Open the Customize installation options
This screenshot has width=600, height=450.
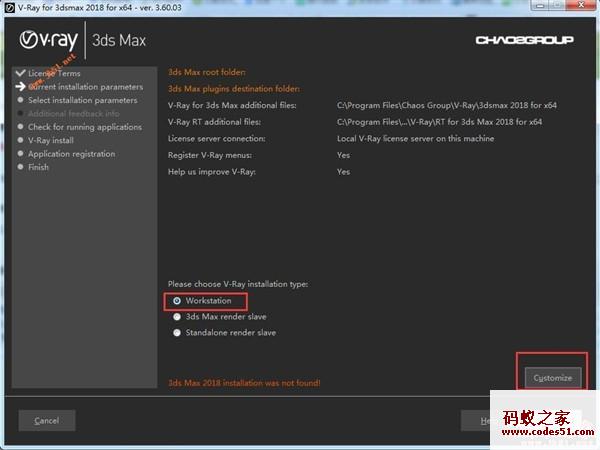[x=552, y=377]
